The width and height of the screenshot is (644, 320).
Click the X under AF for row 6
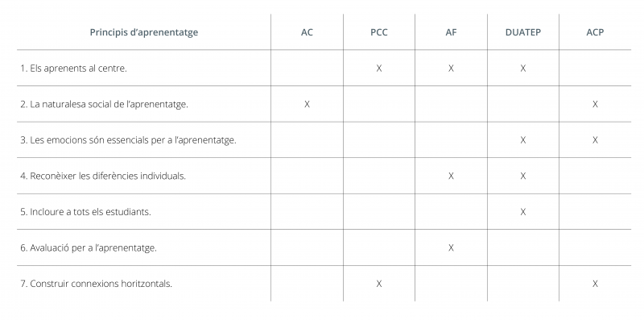coord(451,247)
